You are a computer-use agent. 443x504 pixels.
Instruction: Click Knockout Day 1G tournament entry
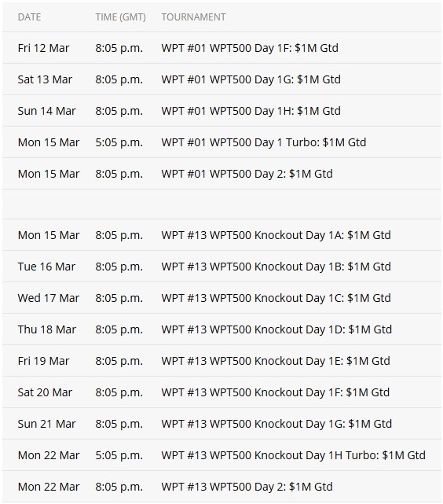click(x=276, y=424)
